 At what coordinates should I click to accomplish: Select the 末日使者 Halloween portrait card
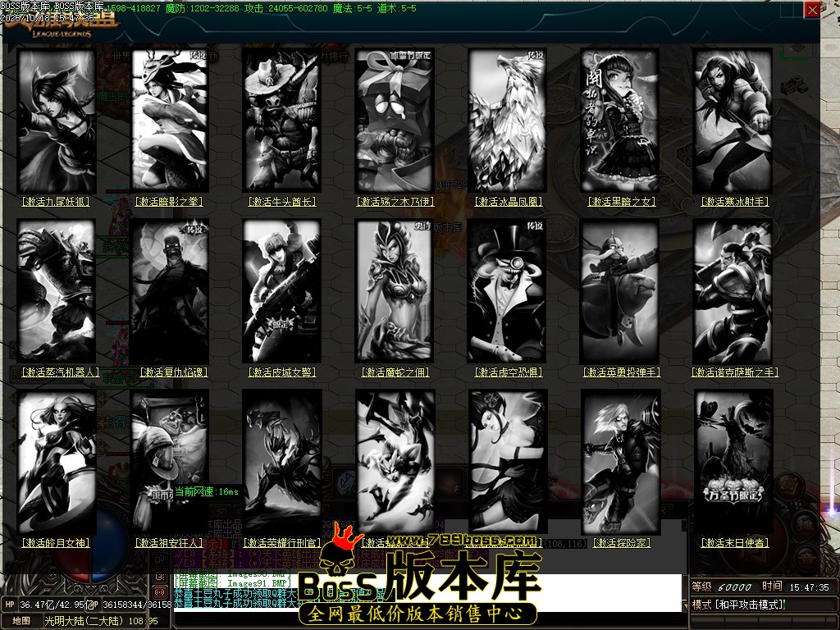[733, 461]
